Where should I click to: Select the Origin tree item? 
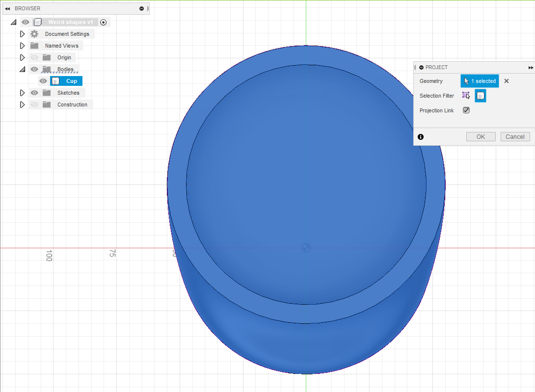tap(64, 58)
